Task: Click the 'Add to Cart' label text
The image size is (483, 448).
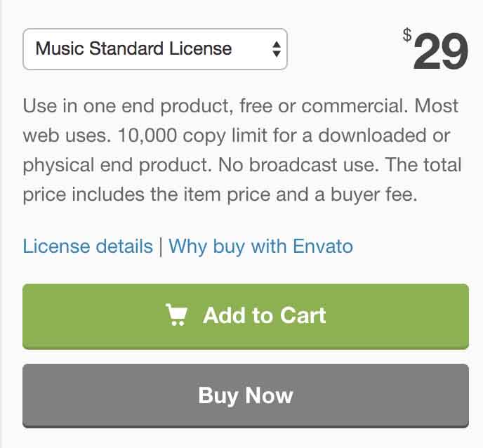Action: pyautogui.click(x=264, y=315)
